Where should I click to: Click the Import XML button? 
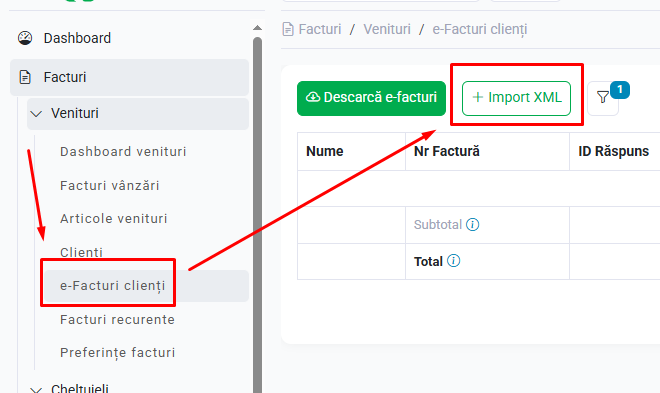[516, 98]
